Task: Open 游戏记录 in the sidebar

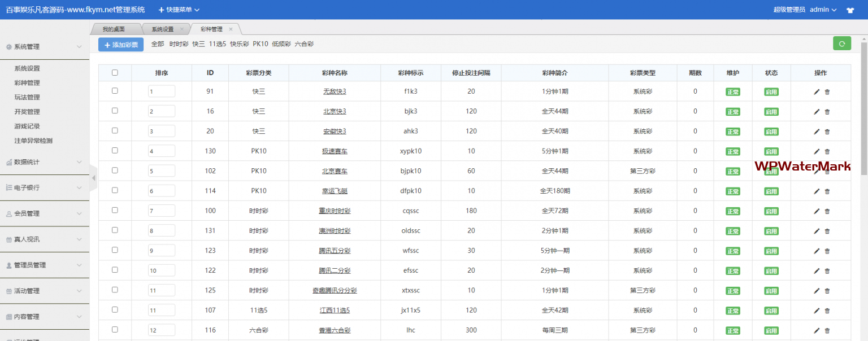Action: [x=27, y=126]
